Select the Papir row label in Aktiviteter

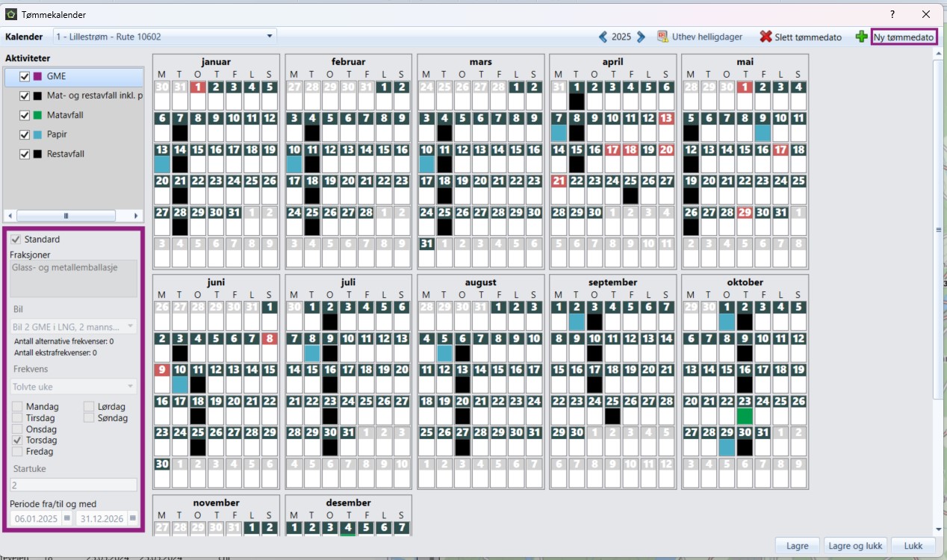(58, 134)
